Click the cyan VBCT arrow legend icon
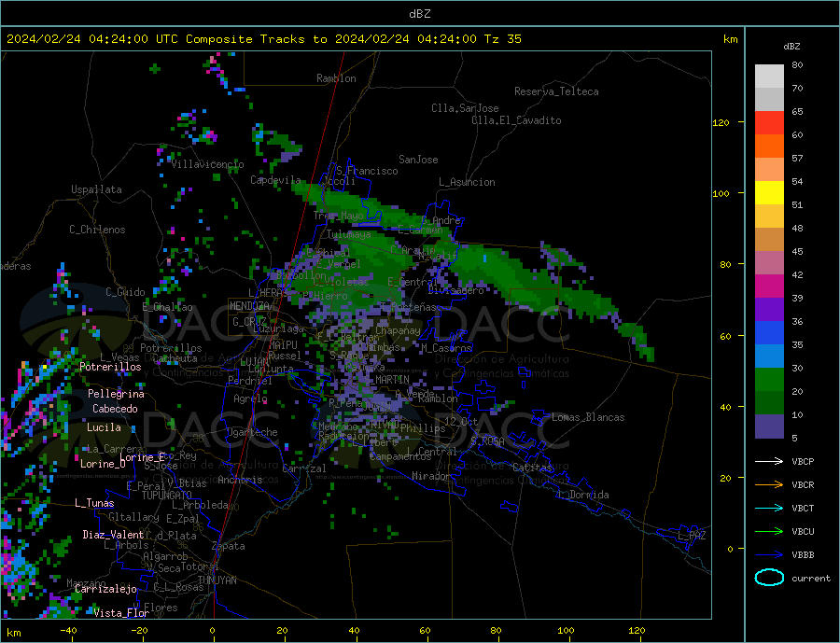The image size is (840, 643). (x=769, y=508)
